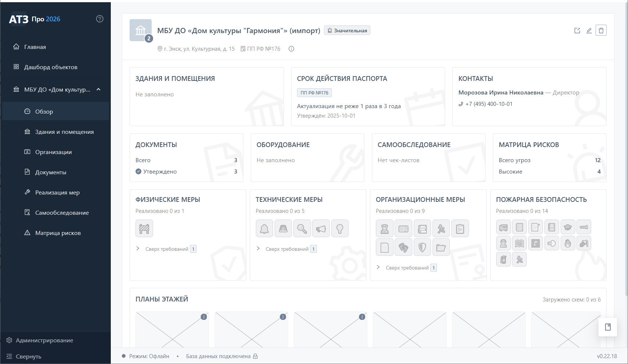Show object info icon near ПП РФ №176
Screen dimensions: 628x364
[x=291, y=49]
